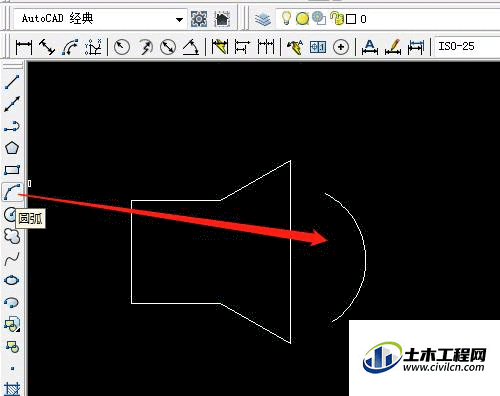The height and width of the screenshot is (396, 500).
Task: Select the Point tool
Action: point(12,368)
